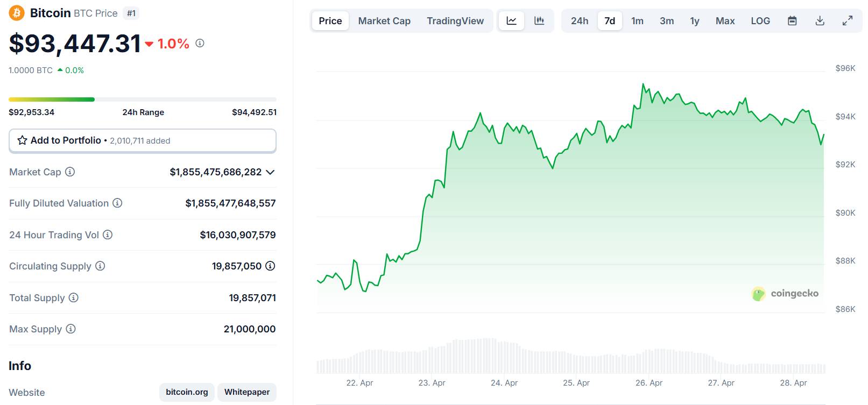
Task: Expand the Market Cap value chevron
Action: click(x=270, y=172)
